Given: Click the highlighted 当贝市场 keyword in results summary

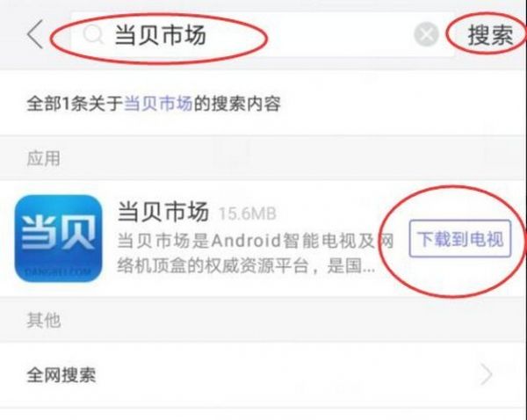Looking at the screenshot, I should click(158, 103).
